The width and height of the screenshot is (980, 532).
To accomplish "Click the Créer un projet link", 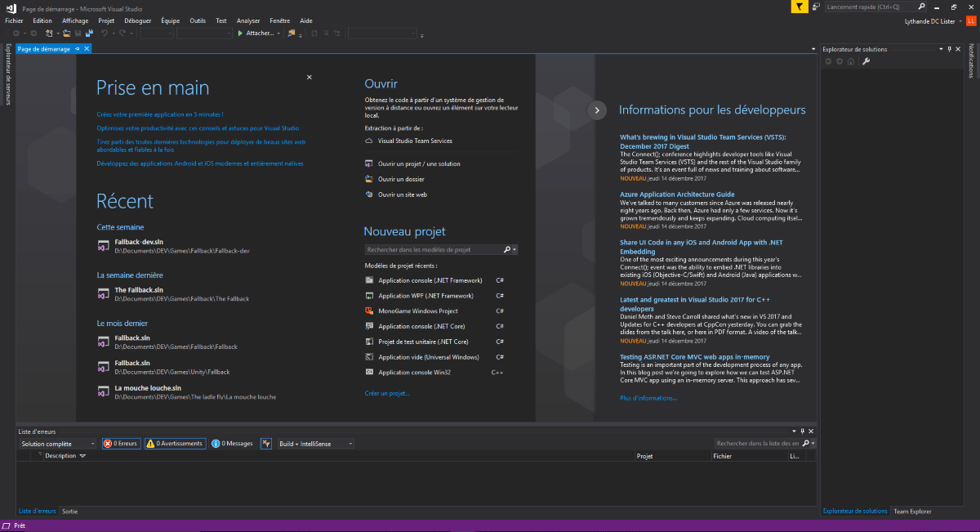I will tap(388, 393).
